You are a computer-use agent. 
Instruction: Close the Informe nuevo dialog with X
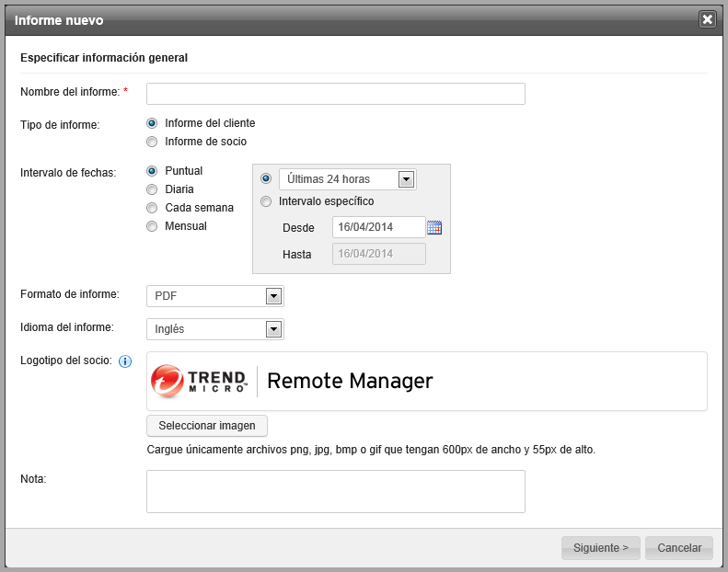[707, 19]
